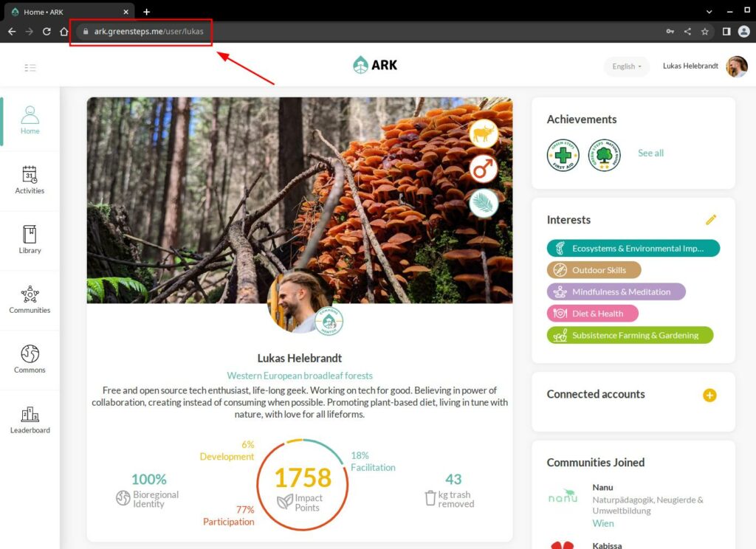Open Leaderboard in the sidebar
This screenshot has width=756, height=549.
pyautogui.click(x=30, y=420)
